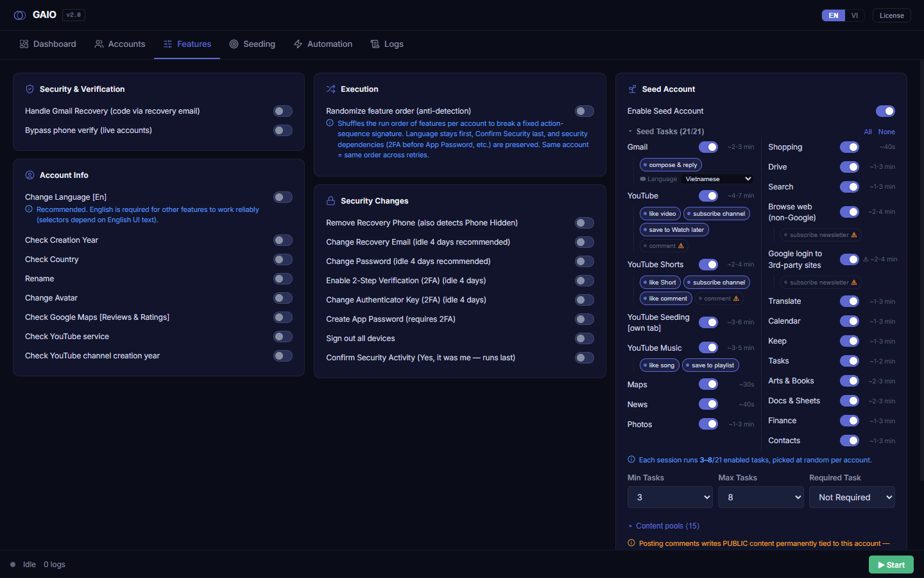The height and width of the screenshot is (578, 924).
Task: Disable the YouTube Music seed task
Action: 708,347
